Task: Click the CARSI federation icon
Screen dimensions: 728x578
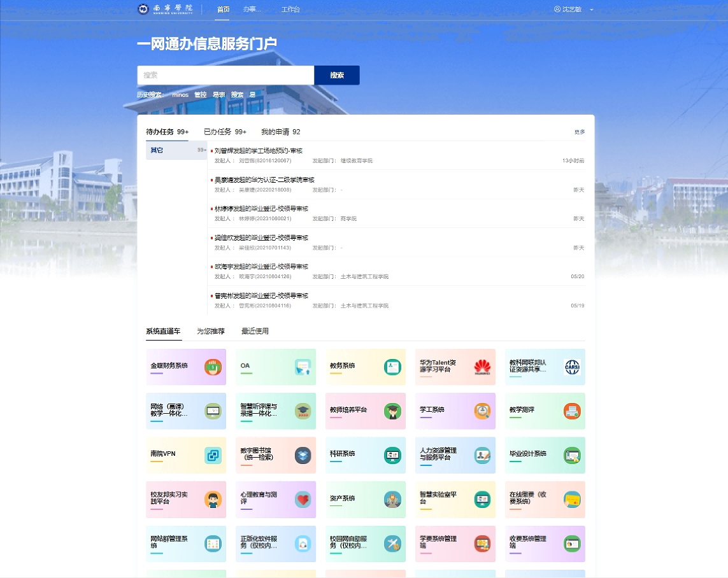Action: (572, 367)
